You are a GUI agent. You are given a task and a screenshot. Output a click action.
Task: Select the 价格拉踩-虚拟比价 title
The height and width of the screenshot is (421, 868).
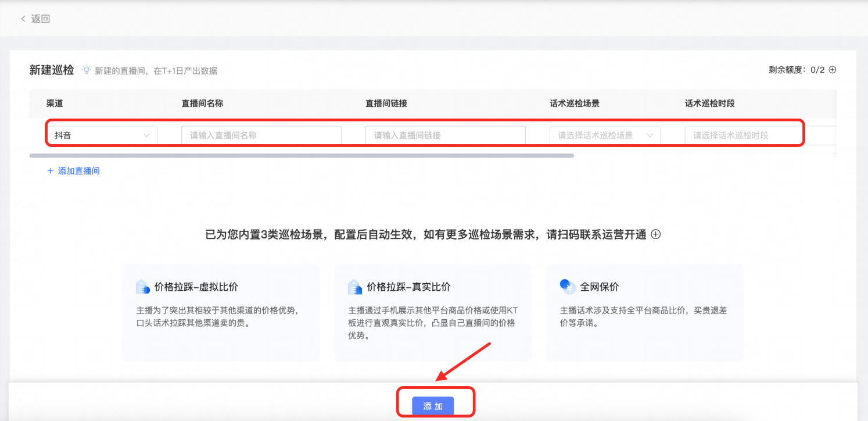[x=196, y=287]
